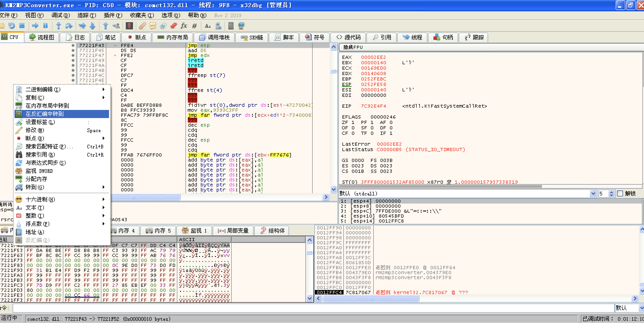The height and width of the screenshot is (323, 644).
Task: Expand the 十六进制 submenu arrow
Action: click(x=104, y=199)
